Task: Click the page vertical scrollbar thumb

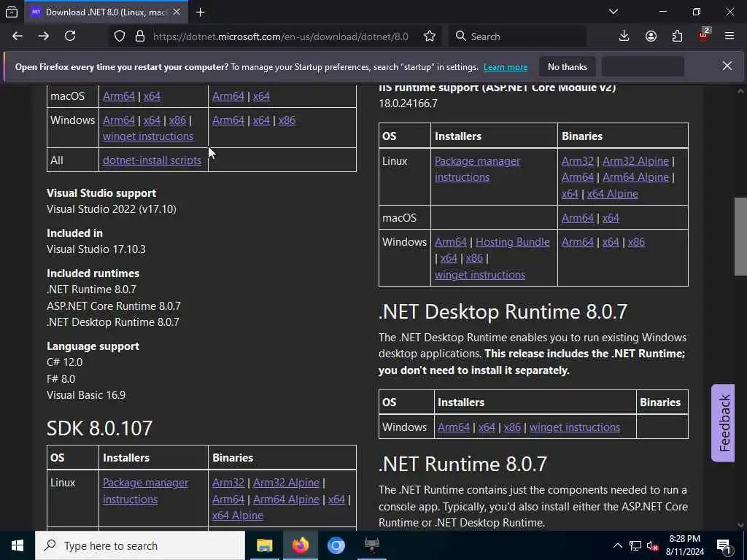Action: (740, 236)
